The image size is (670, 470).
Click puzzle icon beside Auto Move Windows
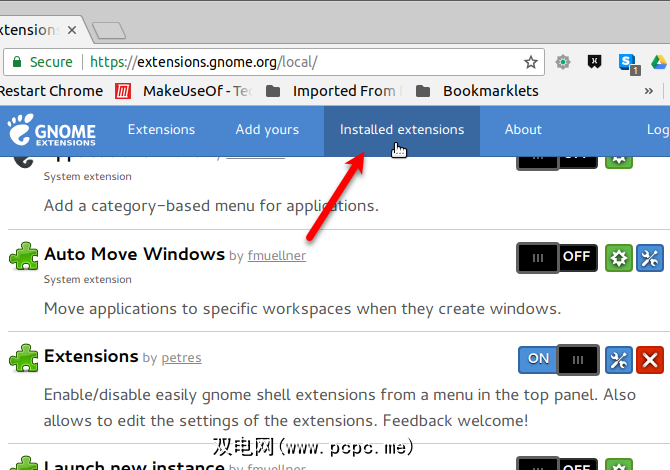pyautogui.click(x=24, y=256)
